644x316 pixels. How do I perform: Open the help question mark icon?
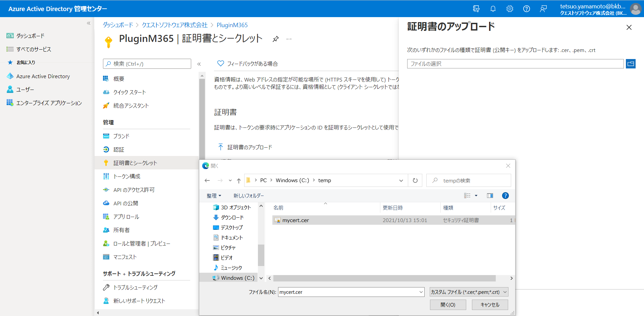tap(527, 9)
